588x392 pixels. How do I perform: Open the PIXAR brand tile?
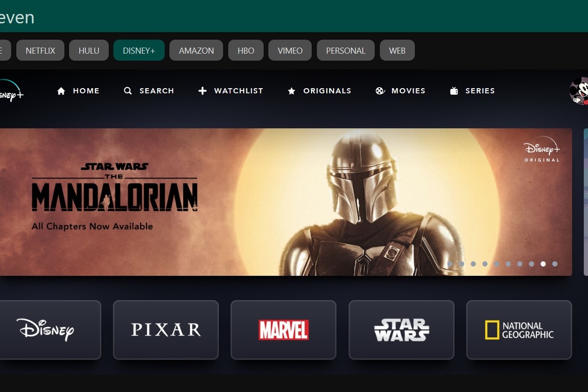point(166,330)
